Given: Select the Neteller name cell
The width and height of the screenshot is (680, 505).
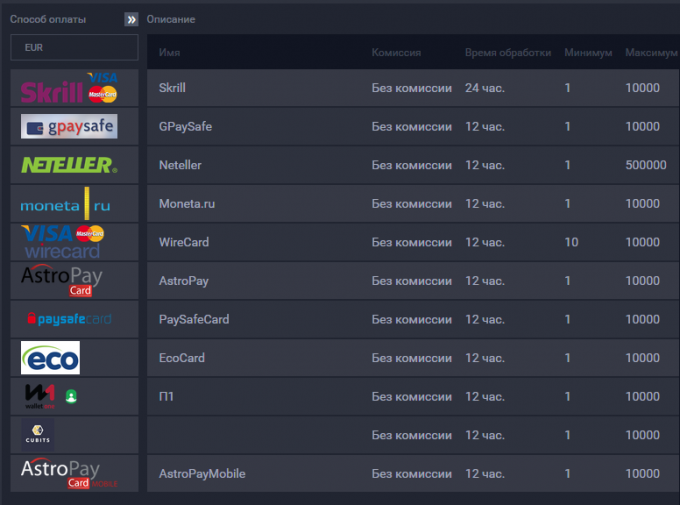Looking at the screenshot, I should 180,165.
